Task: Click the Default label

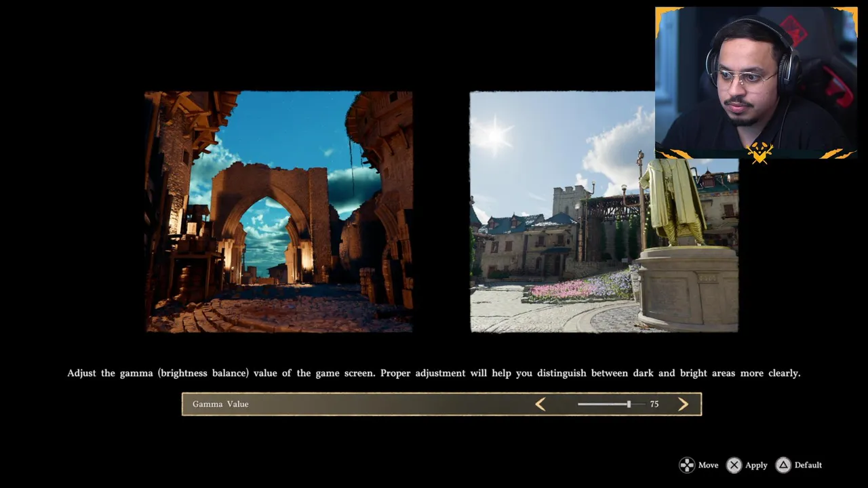Action: [x=808, y=465]
